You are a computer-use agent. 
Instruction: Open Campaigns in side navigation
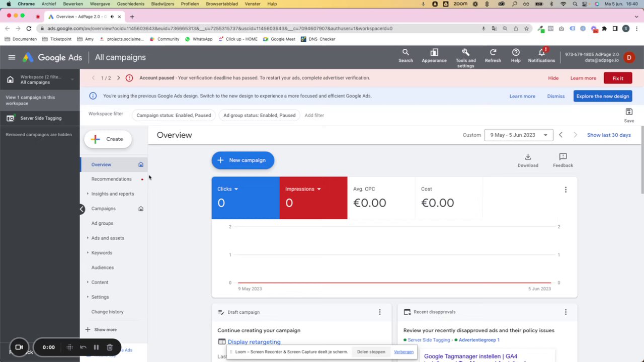(x=103, y=209)
